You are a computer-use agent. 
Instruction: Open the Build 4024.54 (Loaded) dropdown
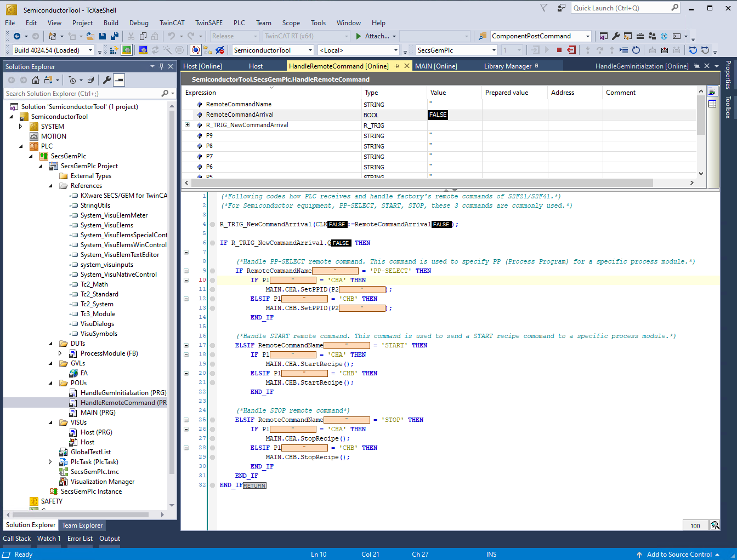click(90, 50)
